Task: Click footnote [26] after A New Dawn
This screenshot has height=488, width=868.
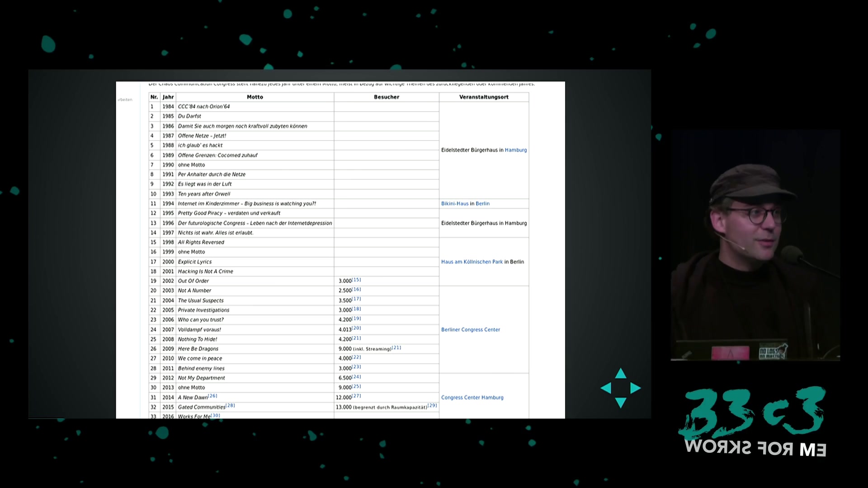Action: tap(213, 396)
